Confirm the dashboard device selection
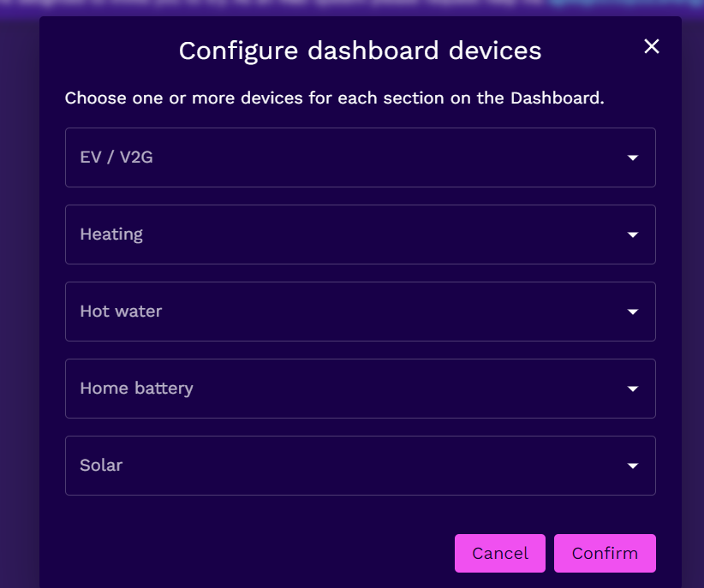The height and width of the screenshot is (588, 704). (605, 553)
